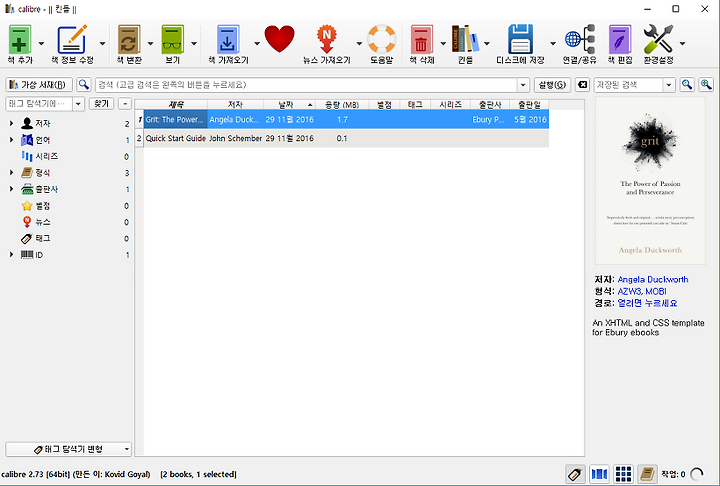Open dropdown arrow next to 책 삭제
Screen dimensions: 720x486
(443, 44)
